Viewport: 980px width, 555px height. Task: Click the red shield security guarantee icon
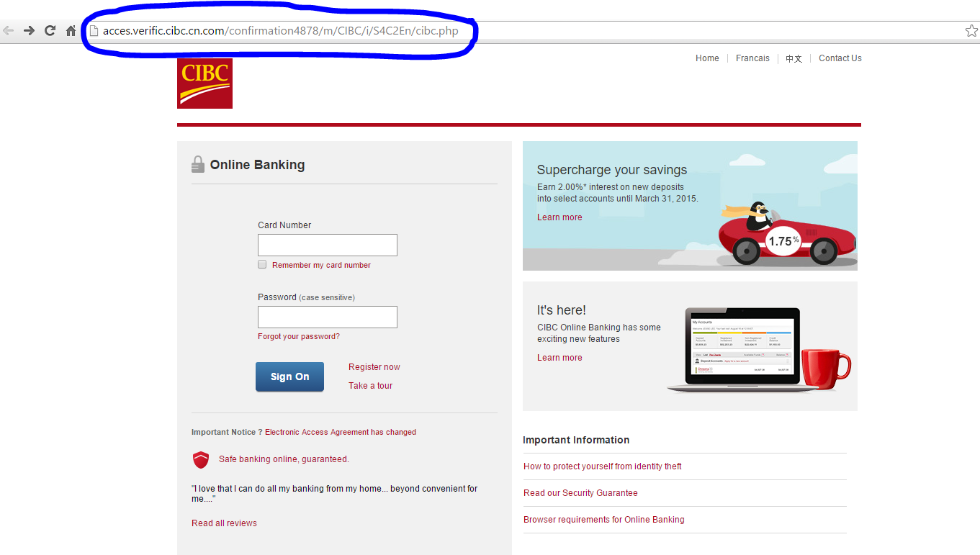click(201, 460)
